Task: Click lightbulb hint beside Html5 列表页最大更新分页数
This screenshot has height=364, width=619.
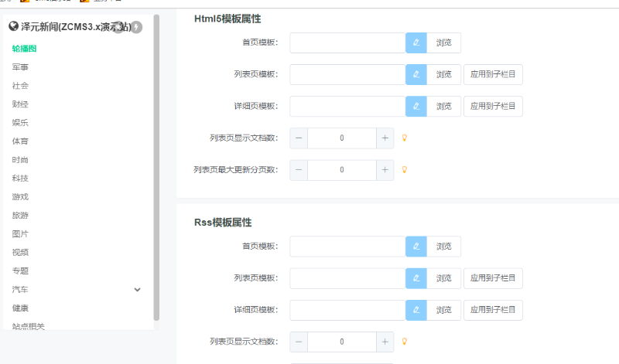Action: 404,170
